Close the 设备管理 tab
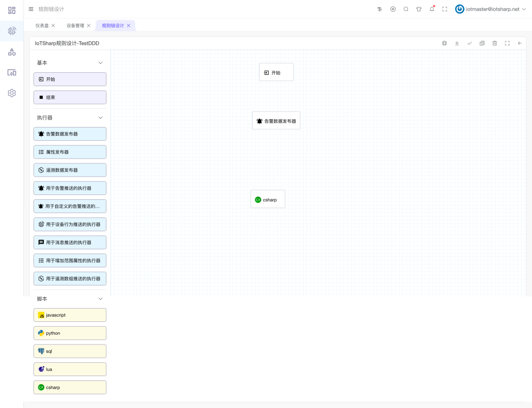The width and height of the screenshot is (532, 408). 89,26
